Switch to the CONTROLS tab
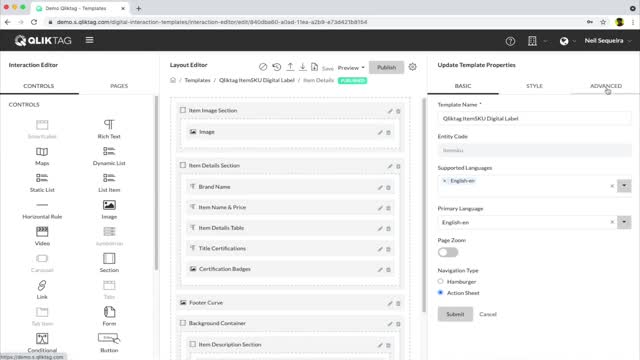 tap(39, 86)
